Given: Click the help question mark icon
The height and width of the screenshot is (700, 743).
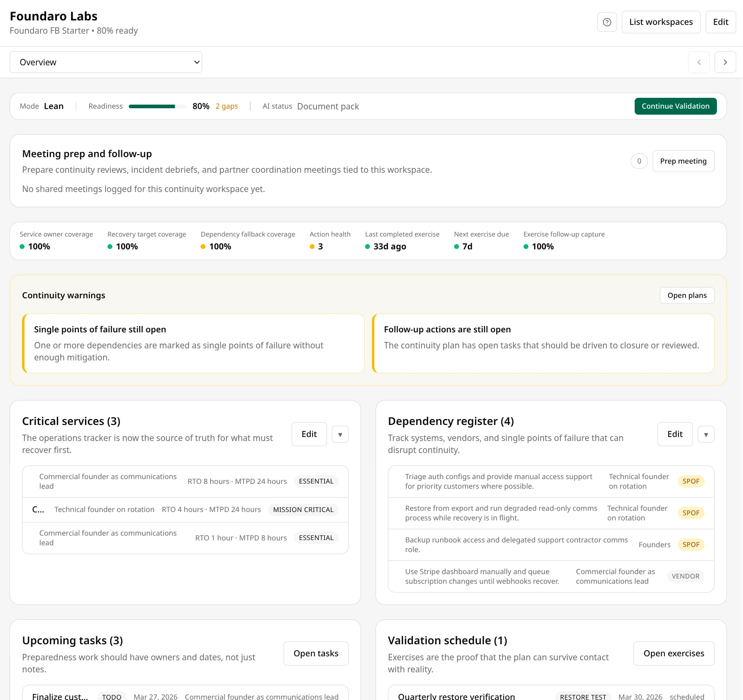Looking at the screenshot, I should (607, 22).
